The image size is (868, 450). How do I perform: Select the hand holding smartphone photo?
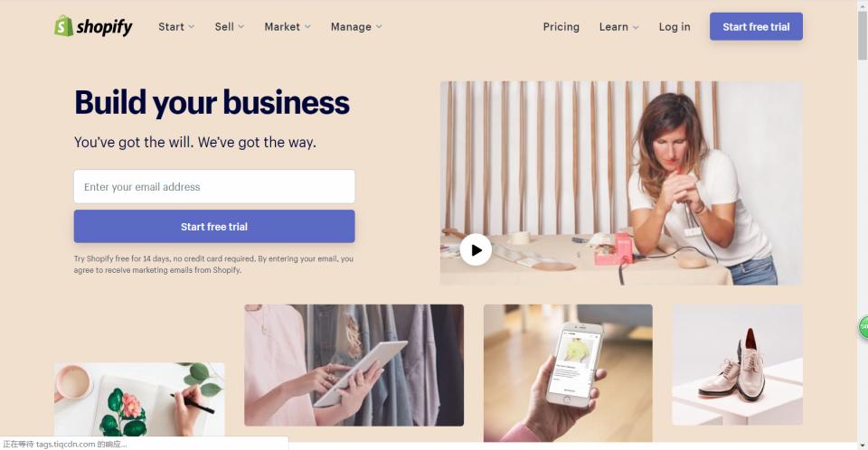pos(568,373)
